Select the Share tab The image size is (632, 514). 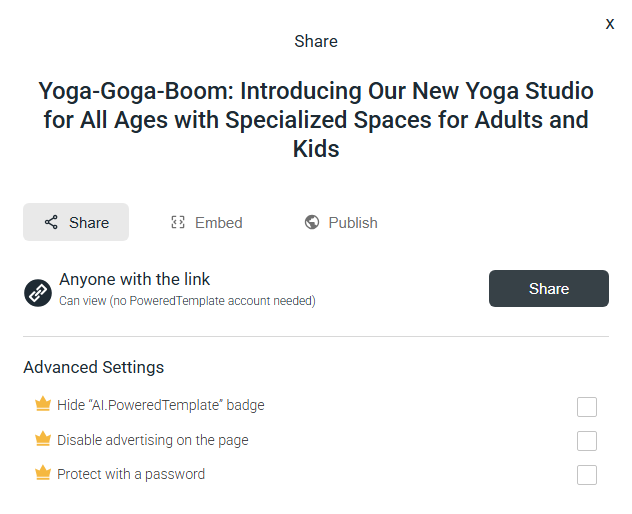(76, 222)
